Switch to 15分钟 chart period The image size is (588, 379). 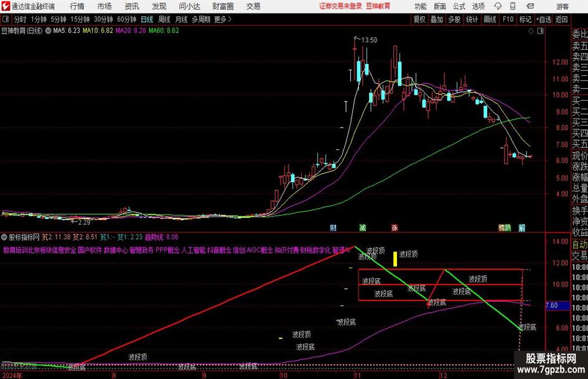click(x=80, y=19)
